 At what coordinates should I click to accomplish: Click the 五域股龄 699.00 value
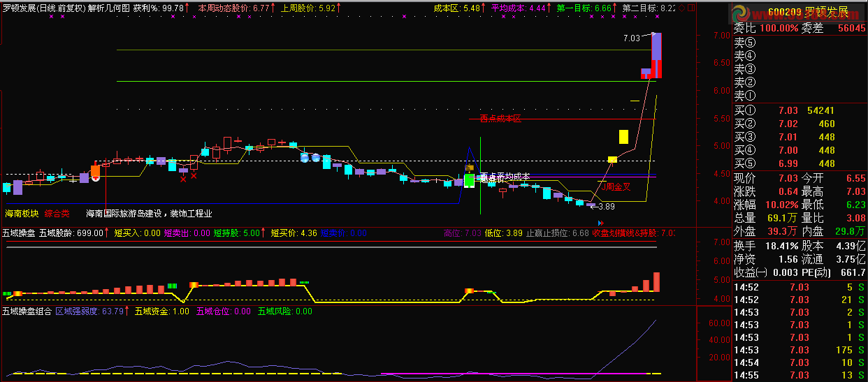71,233
